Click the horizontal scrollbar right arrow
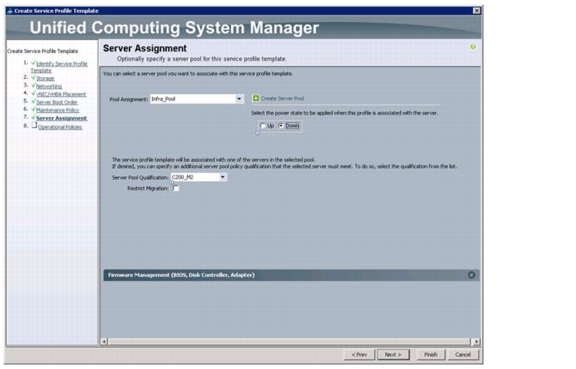This screenshot has height=369, width=576. pos(476,342)
